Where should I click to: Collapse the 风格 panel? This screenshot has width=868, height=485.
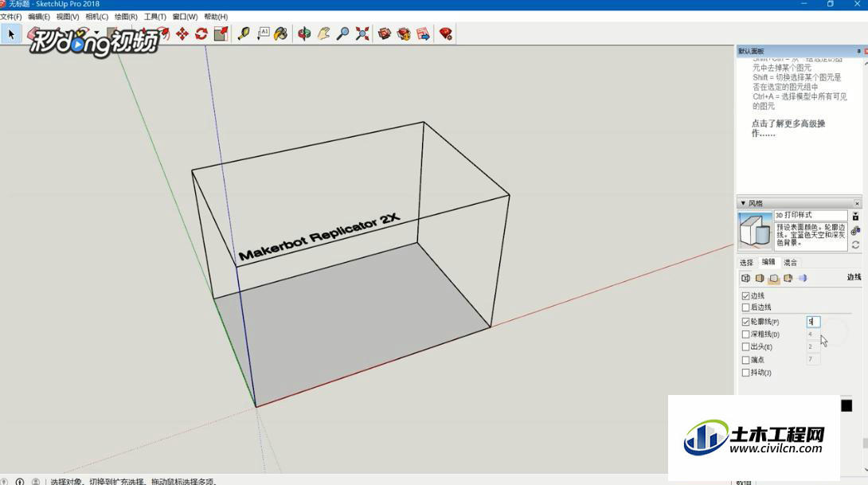tap(743, 203)
